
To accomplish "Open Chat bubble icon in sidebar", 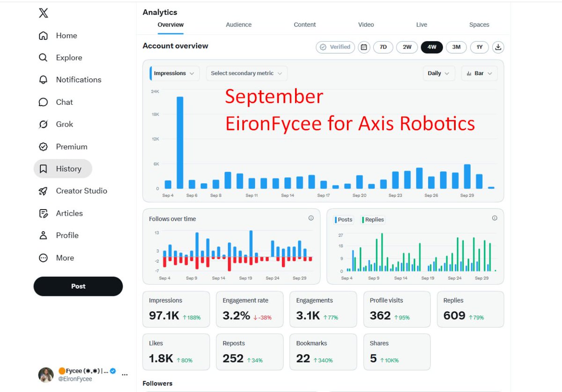I will click(43, 102).
